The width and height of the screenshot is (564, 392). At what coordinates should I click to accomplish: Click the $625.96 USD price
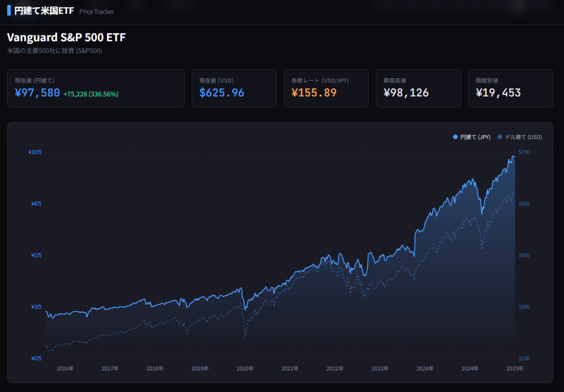tap(222, 93)
